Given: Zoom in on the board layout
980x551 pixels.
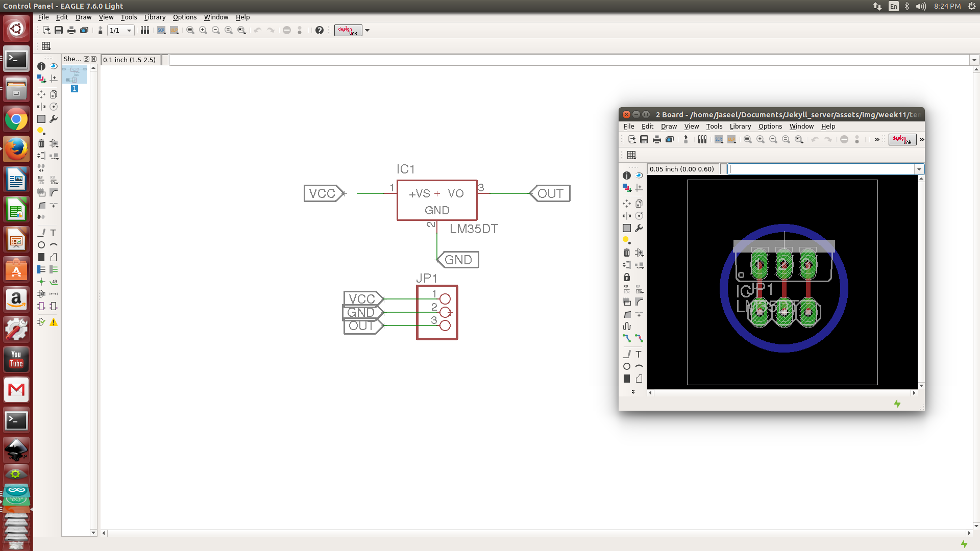Looking at the screenshot, I should point(761,139).
